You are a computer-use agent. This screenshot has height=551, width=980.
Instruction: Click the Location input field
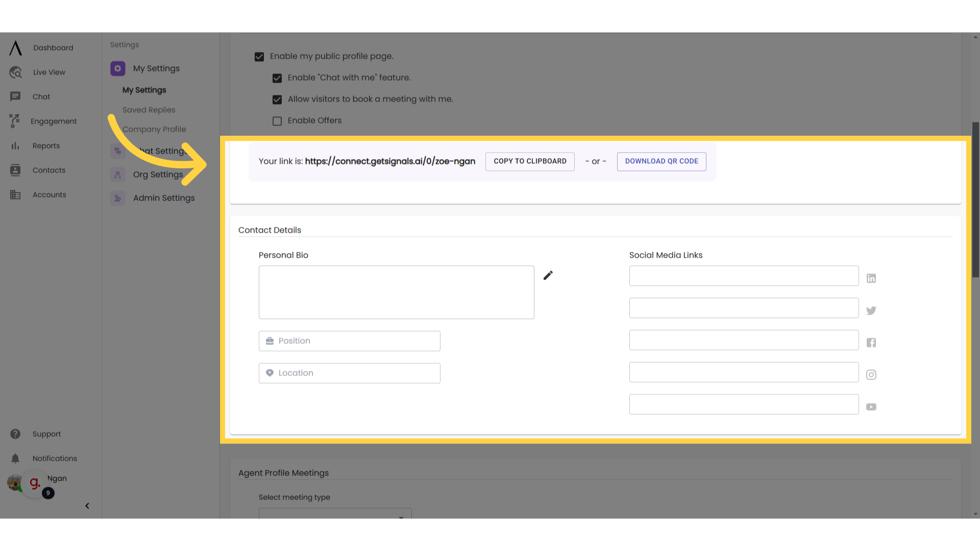tap(349, 373)
